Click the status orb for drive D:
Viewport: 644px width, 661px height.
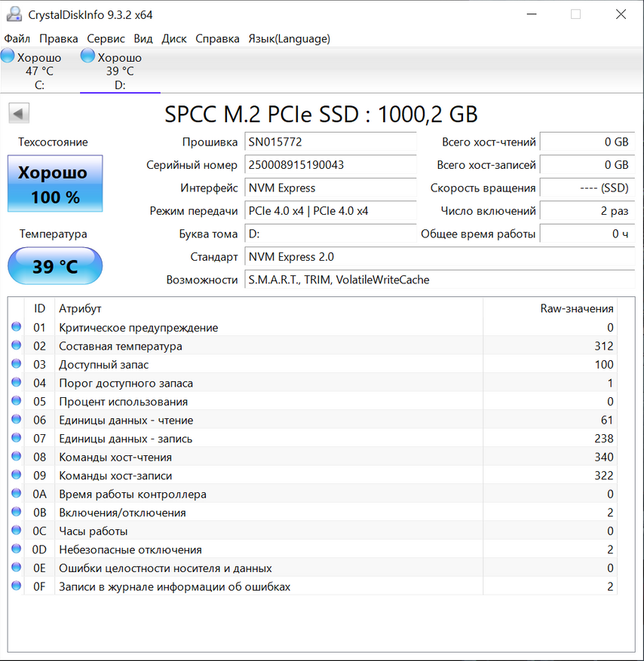pyautogui.click(x=87, y=56)
